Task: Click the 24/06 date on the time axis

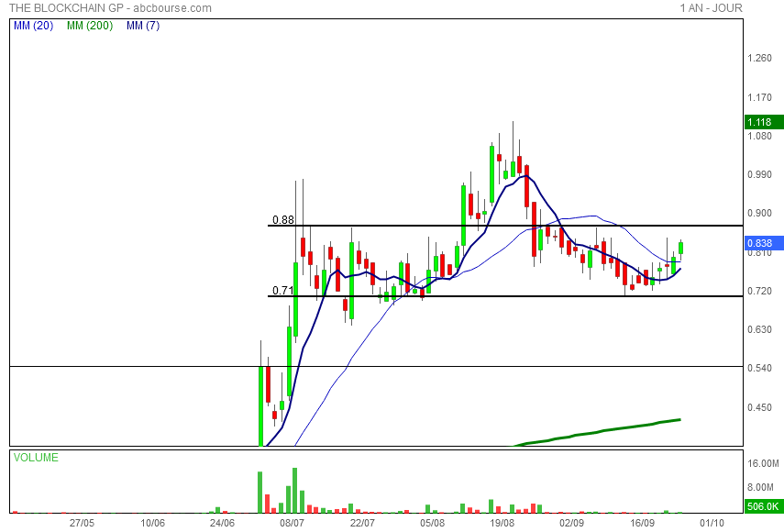Action: [222, 523]
